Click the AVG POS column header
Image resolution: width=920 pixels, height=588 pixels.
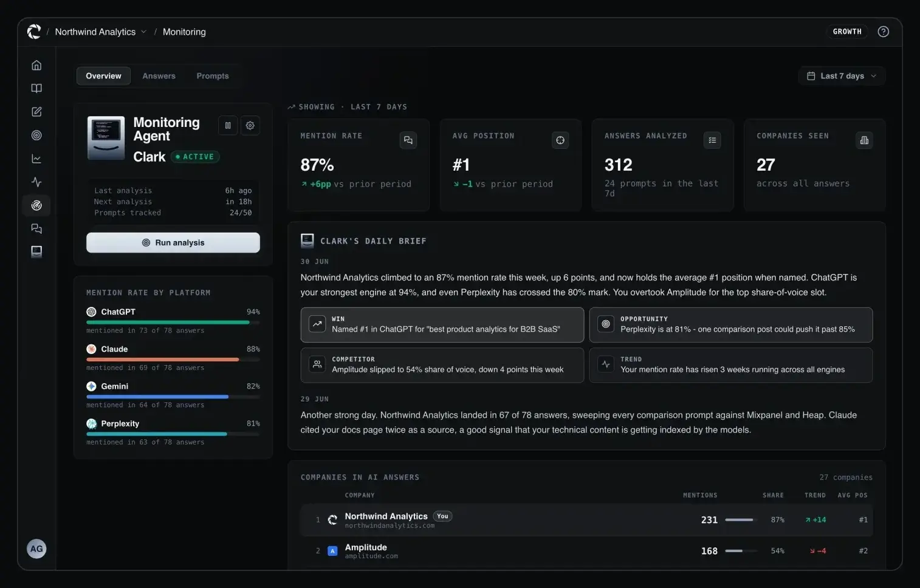853,495
